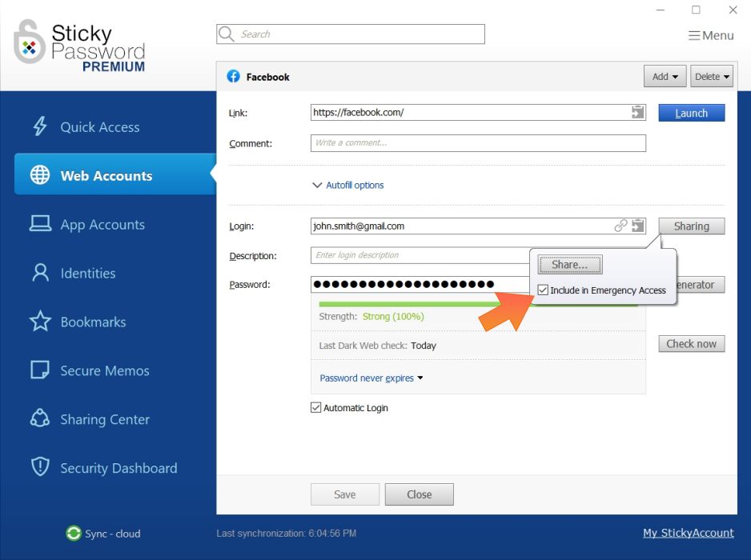Screen dimensions: 751x560
Task: Click the green Sync cloud icon
Action: coord(74,533)
